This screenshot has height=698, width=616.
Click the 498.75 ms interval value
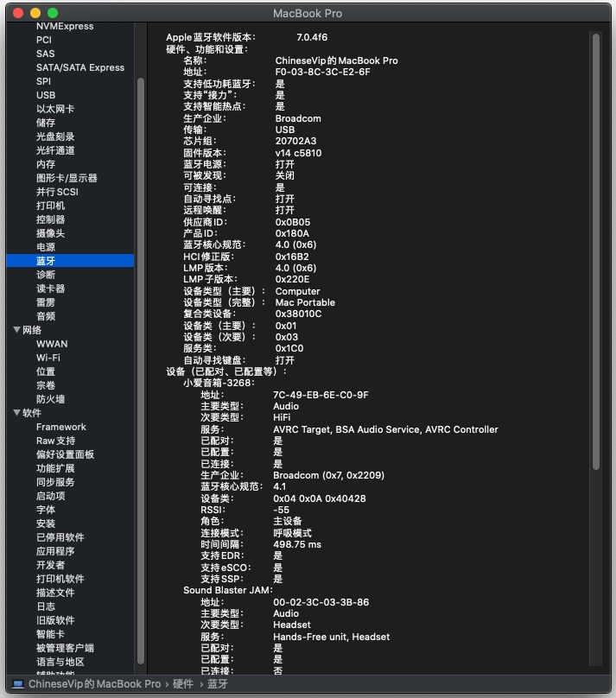click(x=297, y=544)
